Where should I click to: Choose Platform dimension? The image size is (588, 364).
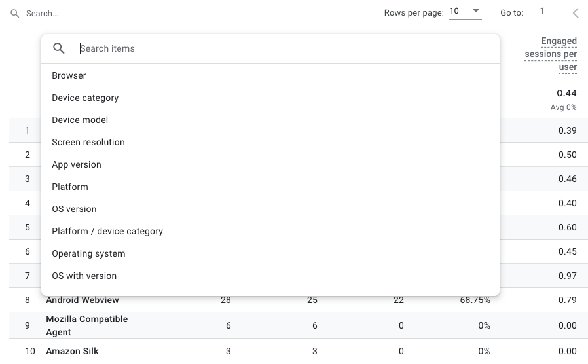pyautogui.click(x=70, y=187)
